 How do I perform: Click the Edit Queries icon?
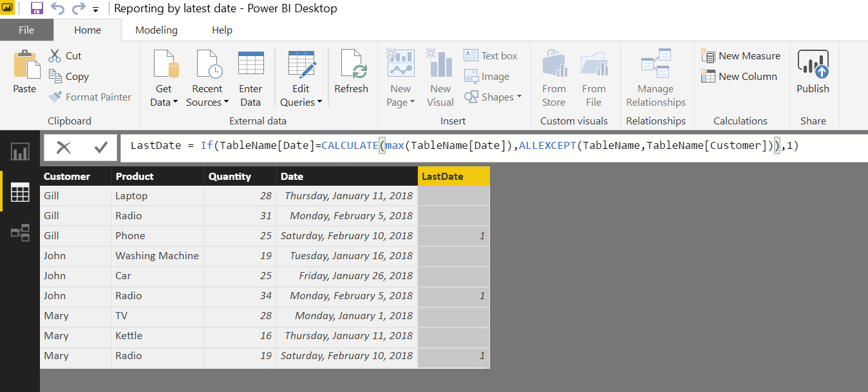click(301, 64)
